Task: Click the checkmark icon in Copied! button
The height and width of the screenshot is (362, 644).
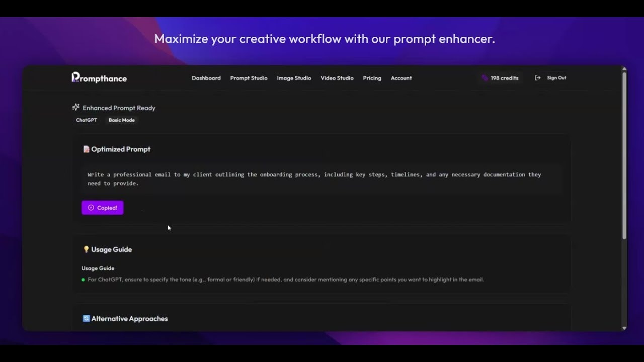Action: coord(91,208)
